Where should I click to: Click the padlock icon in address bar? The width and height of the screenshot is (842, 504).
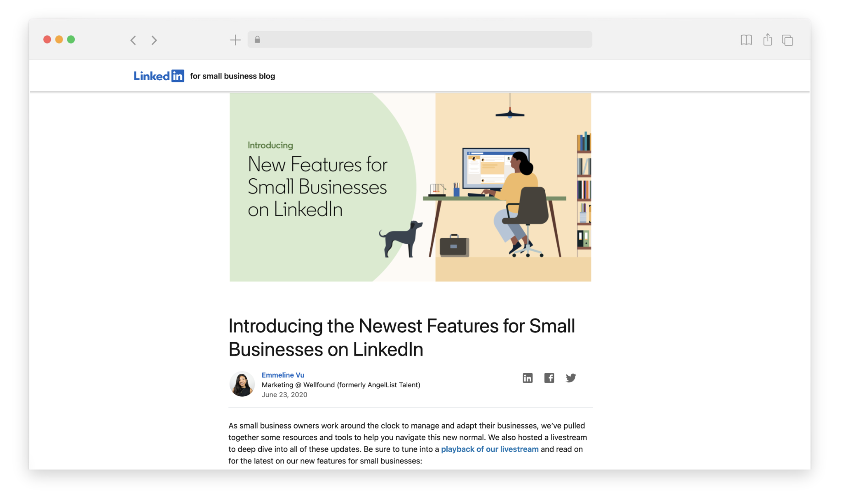point(257,40)
